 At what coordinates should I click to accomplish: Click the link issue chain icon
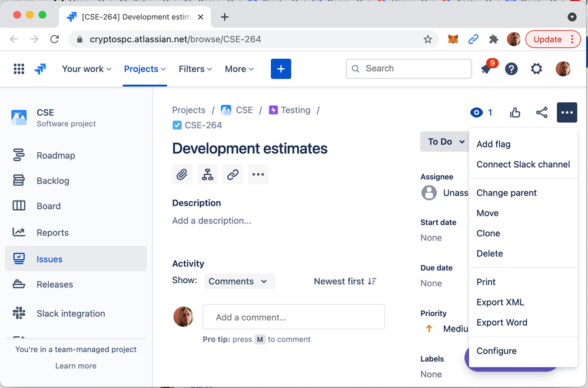pos(233,175)
